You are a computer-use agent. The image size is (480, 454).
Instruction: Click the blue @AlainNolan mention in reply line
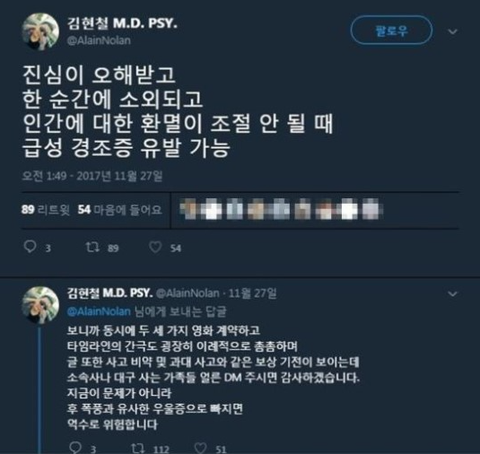click(99, 311)
